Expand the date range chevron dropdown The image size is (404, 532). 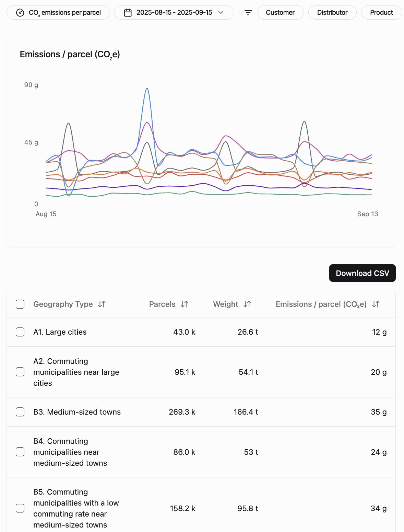point(221,13)
